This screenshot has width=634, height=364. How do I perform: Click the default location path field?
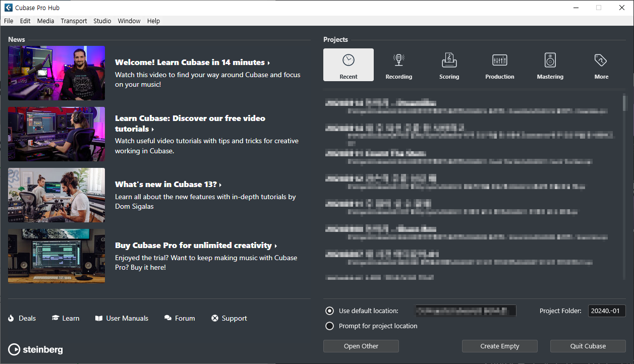tap(466, 311)
